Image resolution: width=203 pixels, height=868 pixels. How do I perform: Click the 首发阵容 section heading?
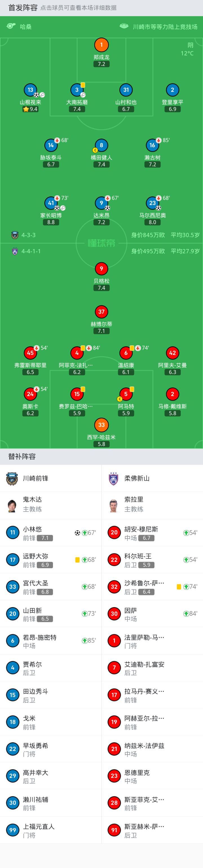pyautogui.click(x=23, y=8)
